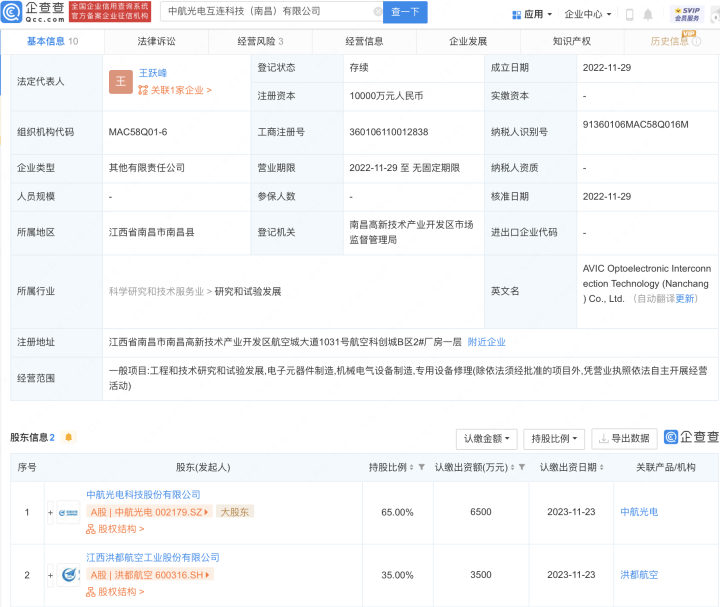The width and height of the screenshot is (720, 607).
Task: Click the 6500 subscribed capital cell
Action: coord(481,512)
